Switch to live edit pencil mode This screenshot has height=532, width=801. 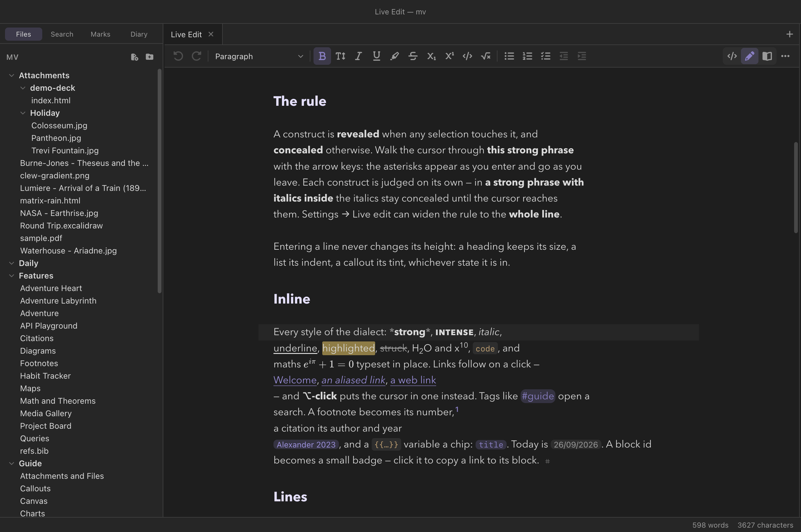[749, 56]
